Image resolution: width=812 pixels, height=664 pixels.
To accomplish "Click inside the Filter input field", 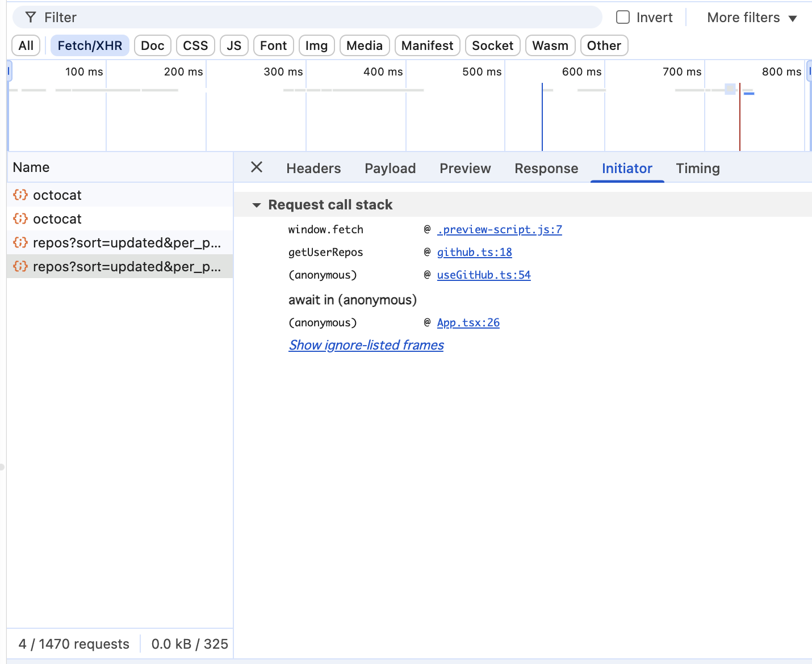I will coord(227,17).
